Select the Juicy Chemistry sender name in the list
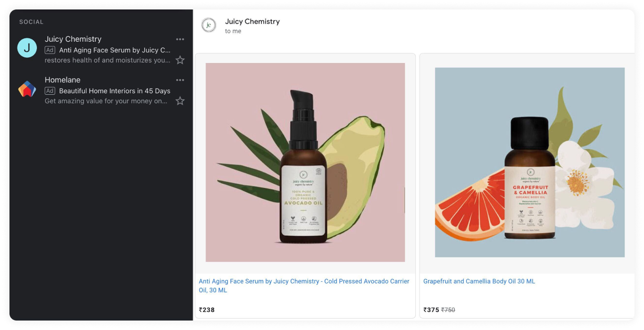 click(x=73, y=39)
